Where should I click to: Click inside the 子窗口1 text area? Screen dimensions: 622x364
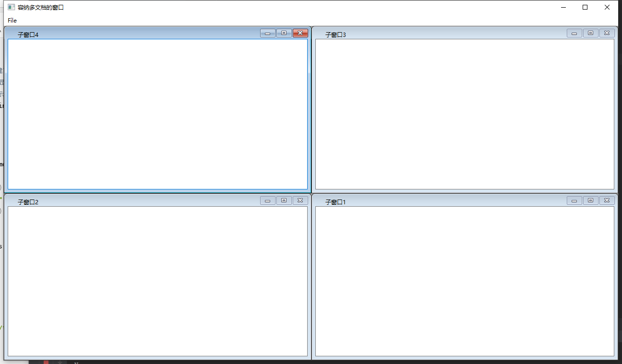(x=465, y=281)
